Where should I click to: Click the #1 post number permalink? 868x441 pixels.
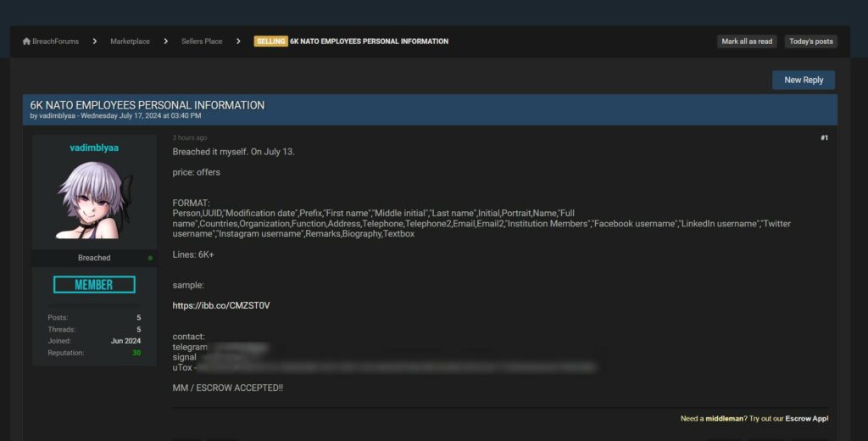point(824,137)
